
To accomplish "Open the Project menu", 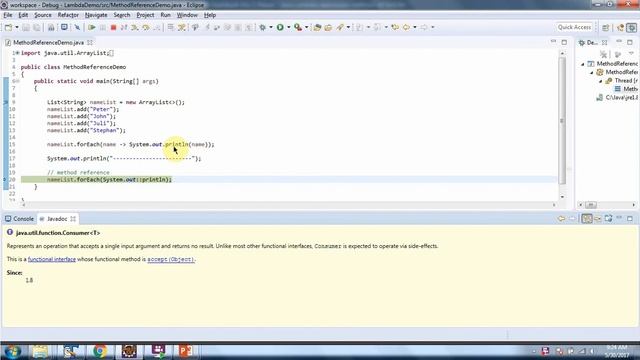I will coord(145,15).
